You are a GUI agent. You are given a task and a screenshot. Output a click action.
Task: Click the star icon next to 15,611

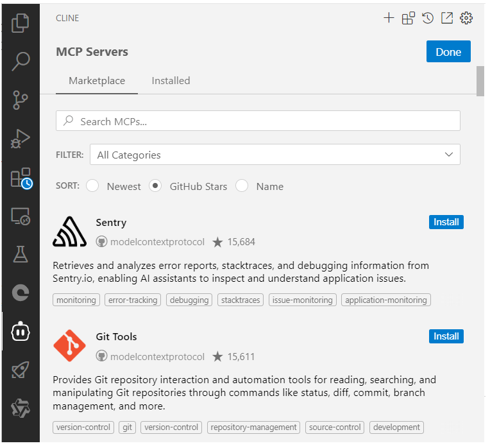tap(217, 357)
